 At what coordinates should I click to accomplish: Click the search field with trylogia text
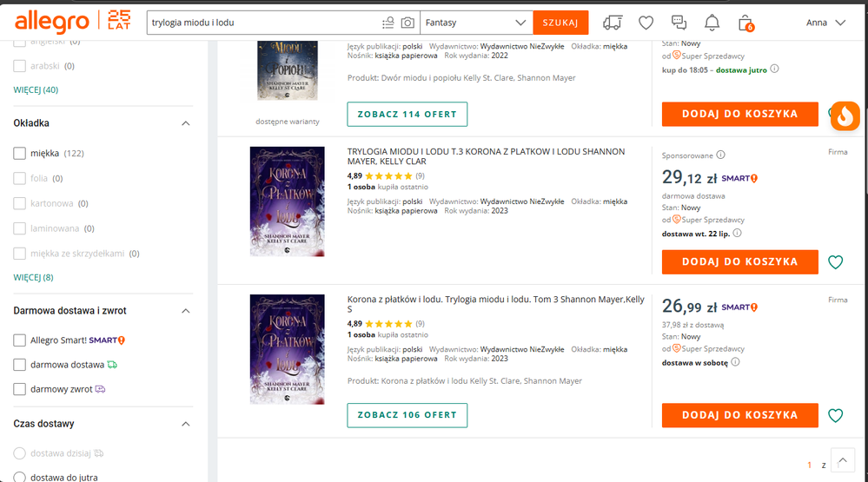[261, 23]
